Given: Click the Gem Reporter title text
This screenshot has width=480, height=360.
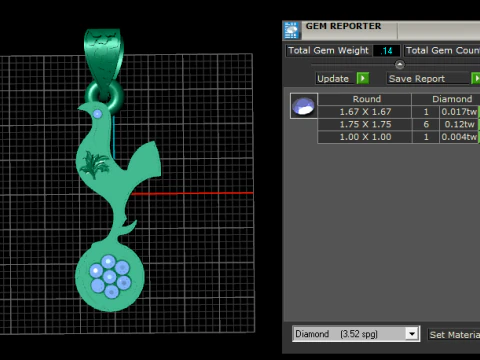Looking at the screenshot, I should click(343, 26).
